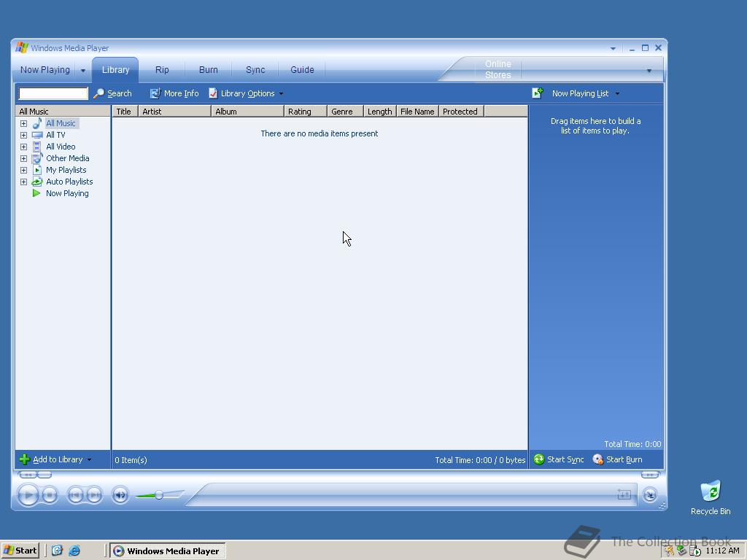Click the Search magnifier icon
The width and height of the screenshot is (747, 560).
click(98, 93)
